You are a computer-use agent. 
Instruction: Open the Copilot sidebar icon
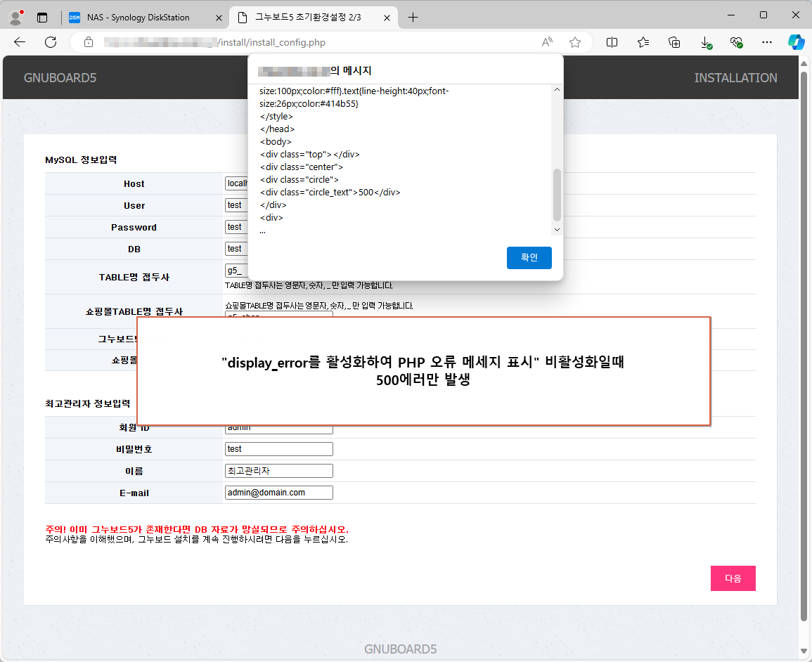tap(796, 42)
